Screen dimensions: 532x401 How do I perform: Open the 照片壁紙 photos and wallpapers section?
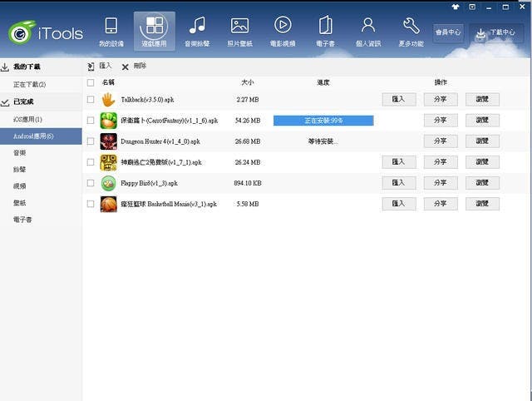(239, 31)
